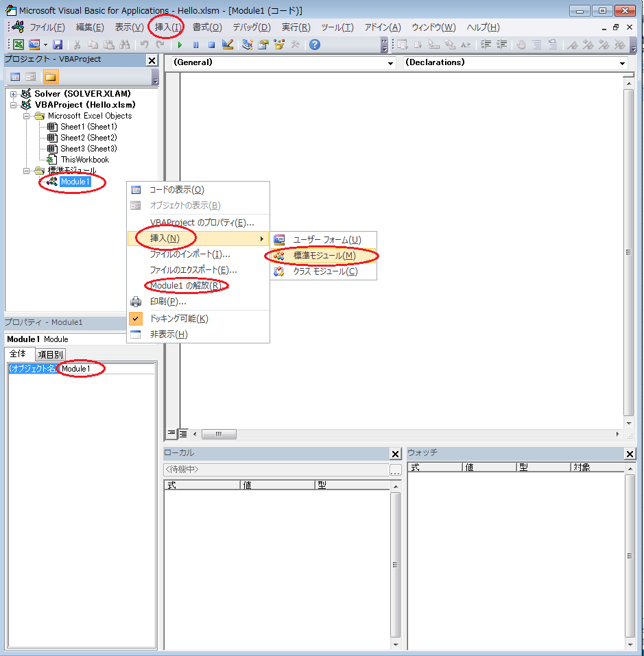Click the List Properties/Methods icon
This screenshot has height=656, width=644.
[403, 45]
